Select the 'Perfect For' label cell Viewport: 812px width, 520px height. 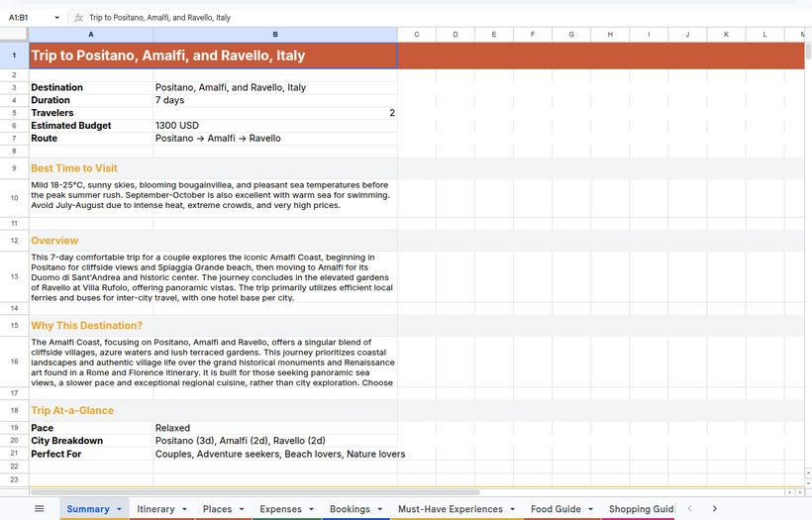point(91,454)
